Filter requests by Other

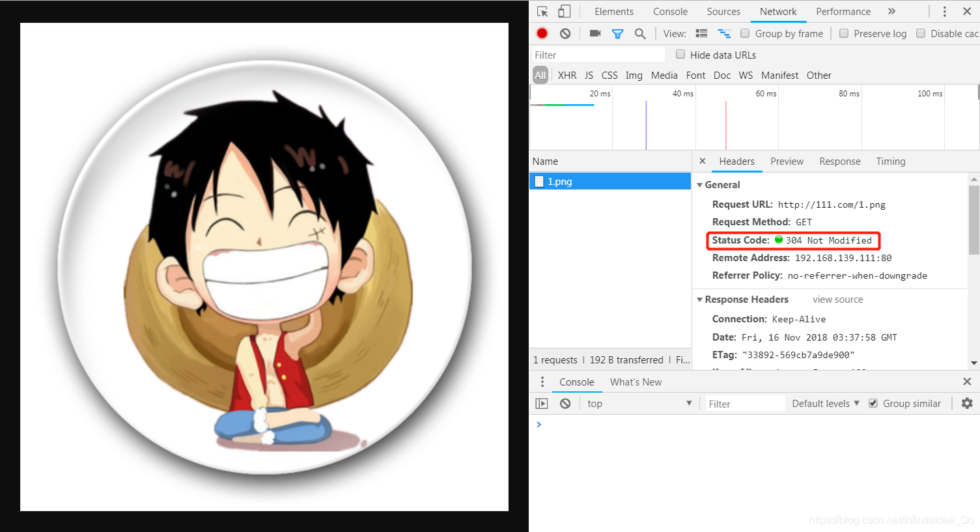tap(819, 76)
